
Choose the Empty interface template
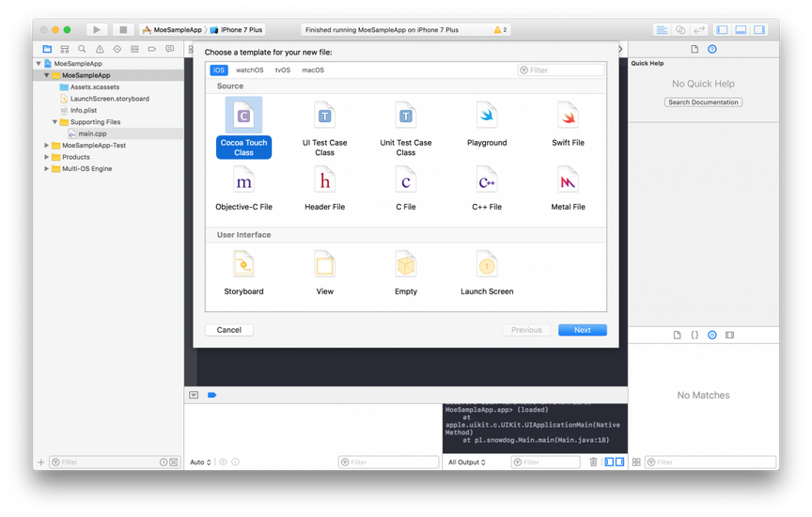[405, 273]
